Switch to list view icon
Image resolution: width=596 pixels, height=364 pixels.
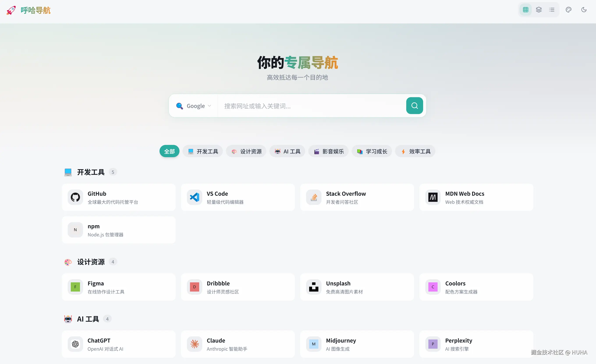coord(552,10)
